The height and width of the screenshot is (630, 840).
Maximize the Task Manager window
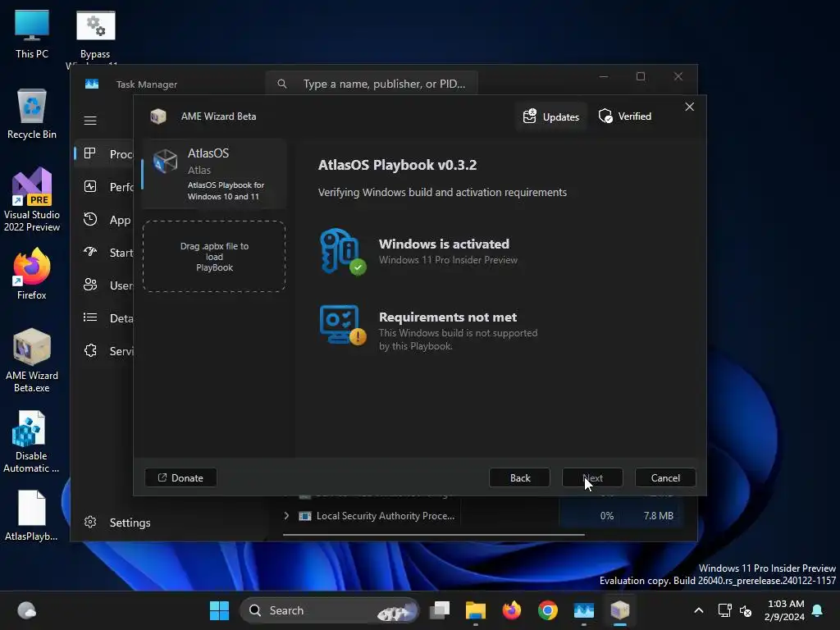[x=641, y=76]
